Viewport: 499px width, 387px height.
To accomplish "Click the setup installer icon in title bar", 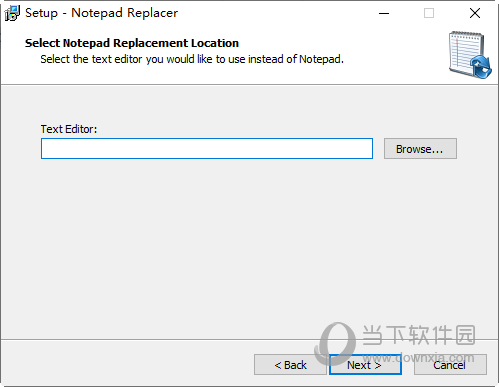I will click(x=12, y=13).
